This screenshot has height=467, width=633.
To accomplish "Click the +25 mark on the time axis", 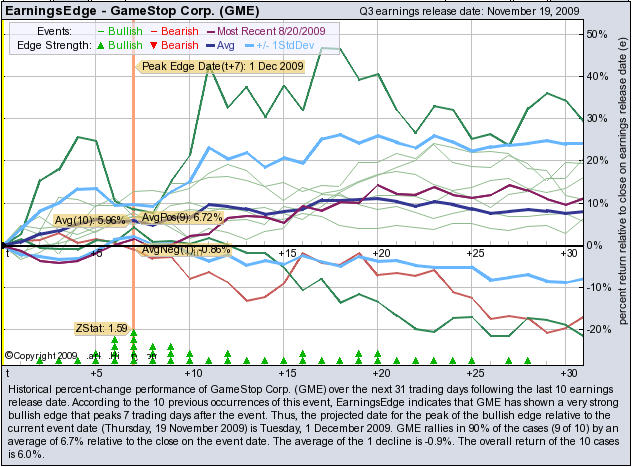I will pos(474,254).
